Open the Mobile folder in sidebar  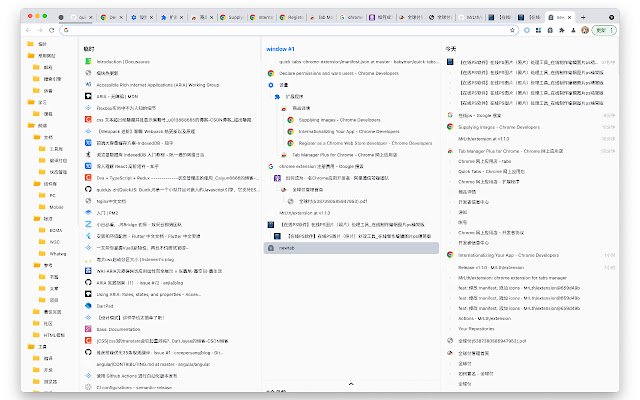click(51, 207)
